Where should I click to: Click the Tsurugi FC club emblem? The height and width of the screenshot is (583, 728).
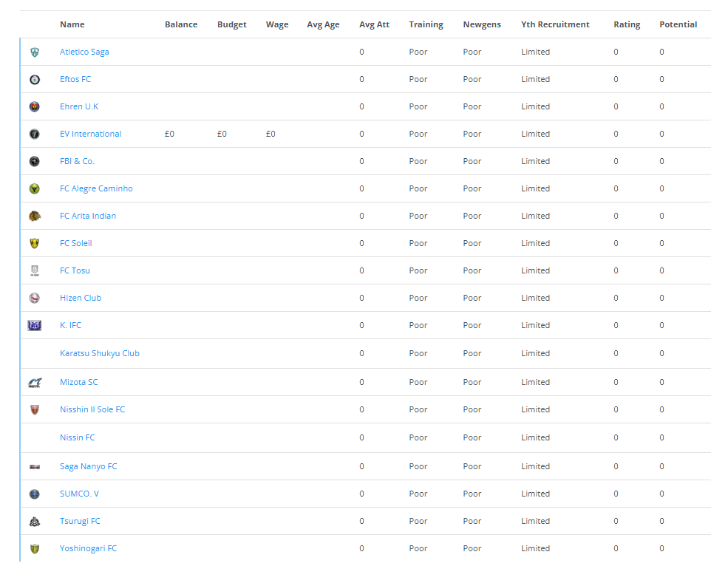(x=35, y=522)
